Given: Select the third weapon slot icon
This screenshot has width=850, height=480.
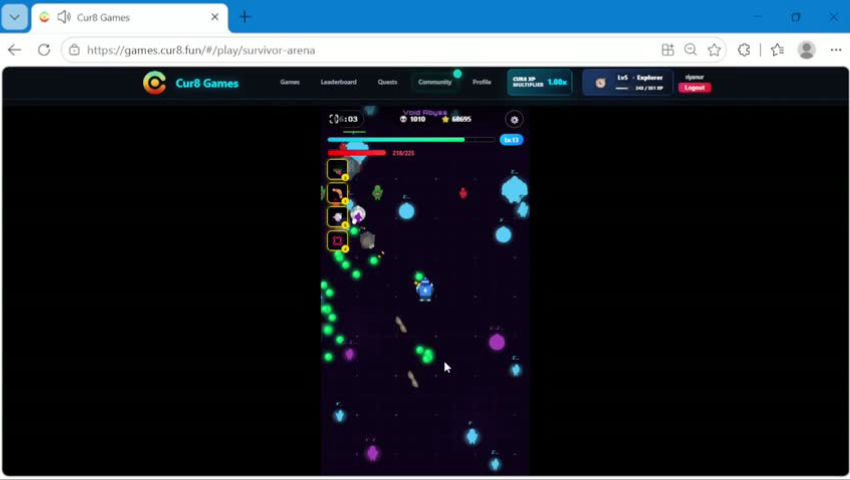Looking at the screenshot, I should (337, 217).
